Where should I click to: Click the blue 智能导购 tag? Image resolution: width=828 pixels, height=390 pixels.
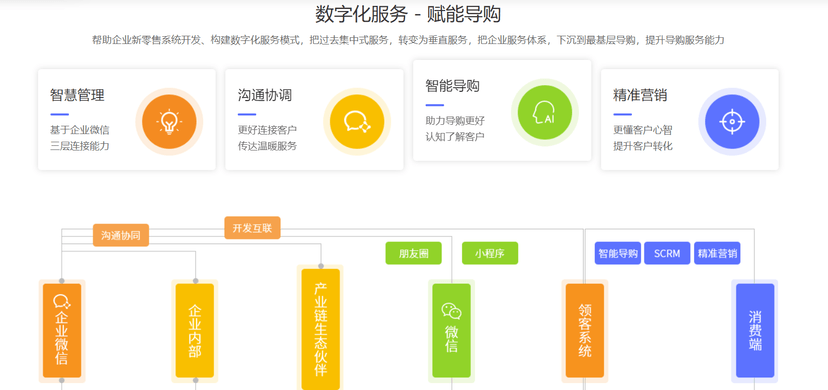[618, 253]
